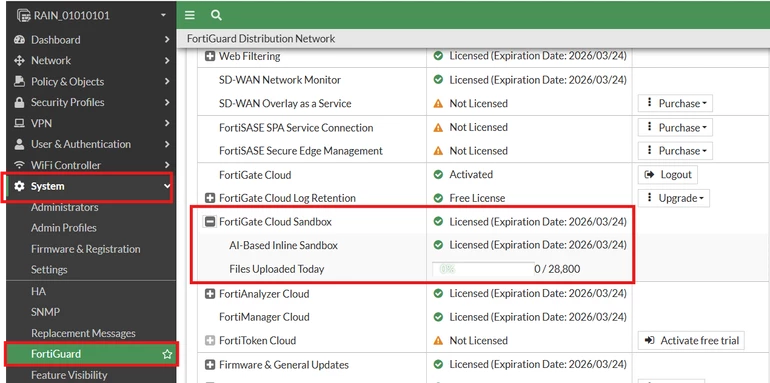Toggle the FortiGuard favorite star
This screenshot has width=770, height=383.
coord(167,354)
